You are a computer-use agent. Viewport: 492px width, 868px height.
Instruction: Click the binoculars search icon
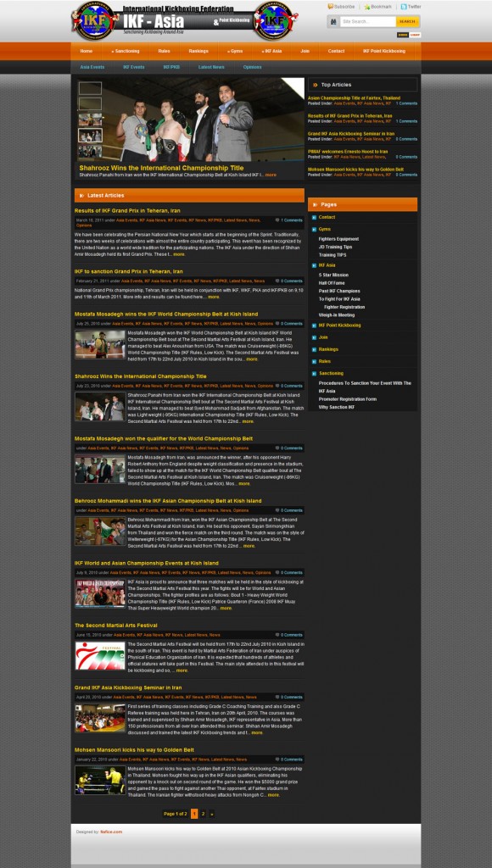[333, 21]
